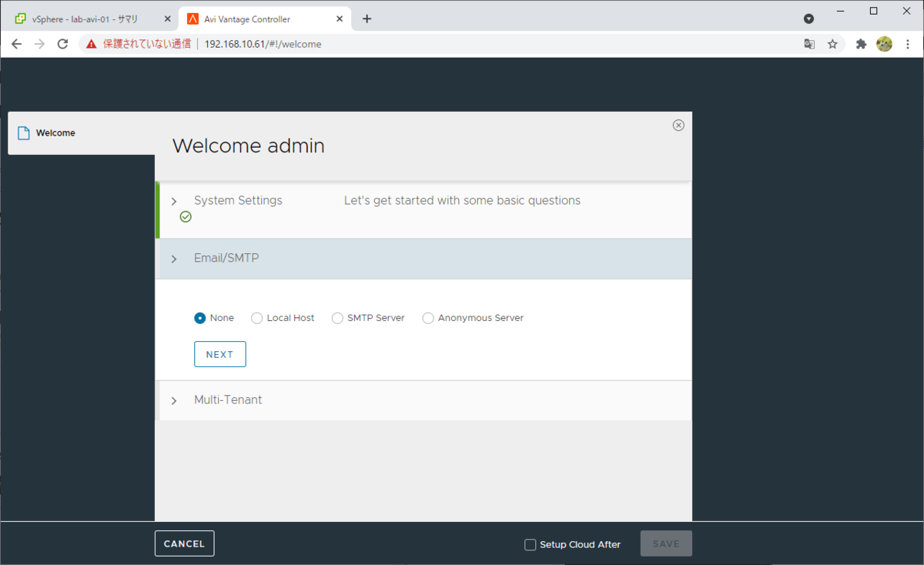Click the System Settings heading text

238,200
